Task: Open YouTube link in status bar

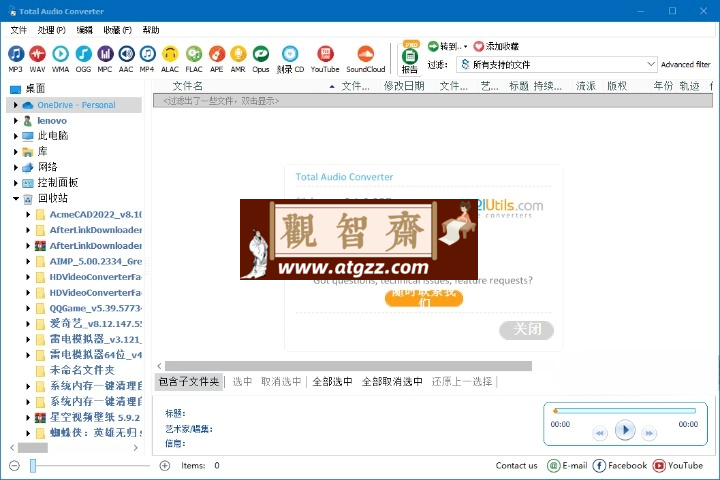Action: pyautogui.click(x=678, y=466)
